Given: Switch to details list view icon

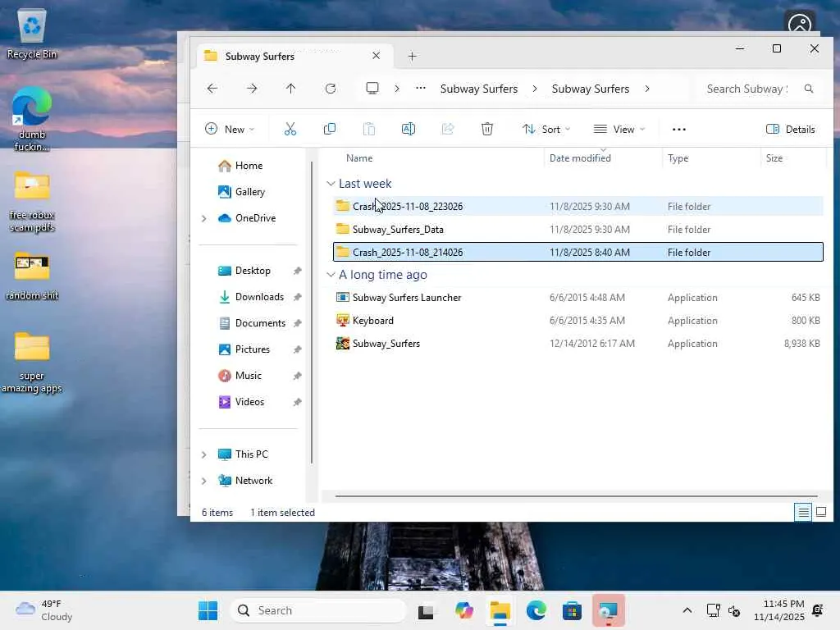Looking at the screenshot, I should [x=803, y=512].
